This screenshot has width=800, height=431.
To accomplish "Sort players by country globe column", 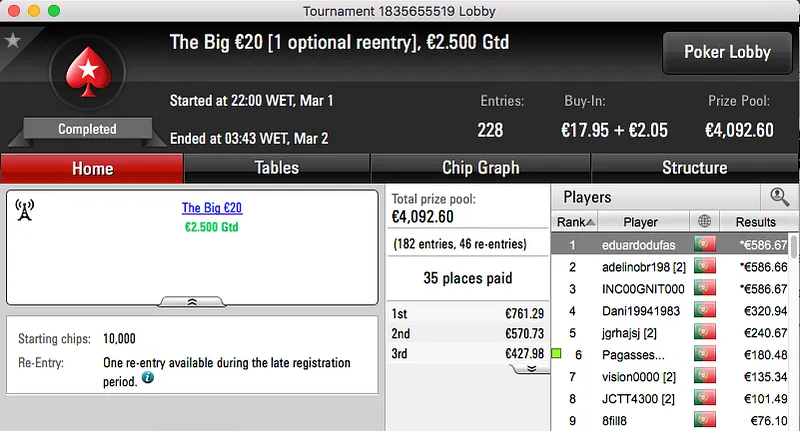I will tap(704, 222).
